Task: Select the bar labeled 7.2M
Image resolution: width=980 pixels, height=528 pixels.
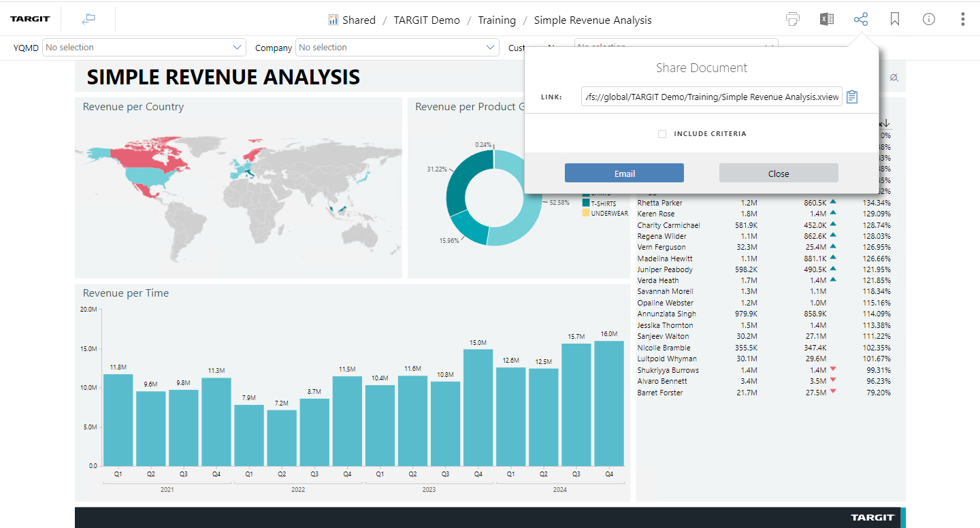Action: coord(282,438)
